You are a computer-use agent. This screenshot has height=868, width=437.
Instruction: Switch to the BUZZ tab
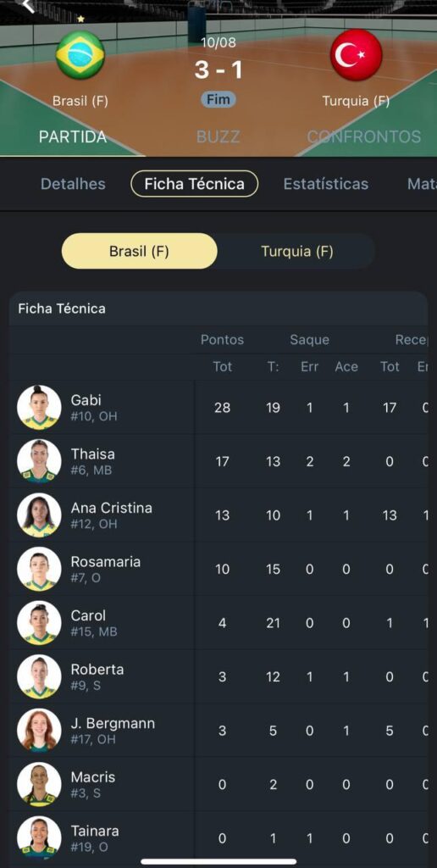[218, 136]
